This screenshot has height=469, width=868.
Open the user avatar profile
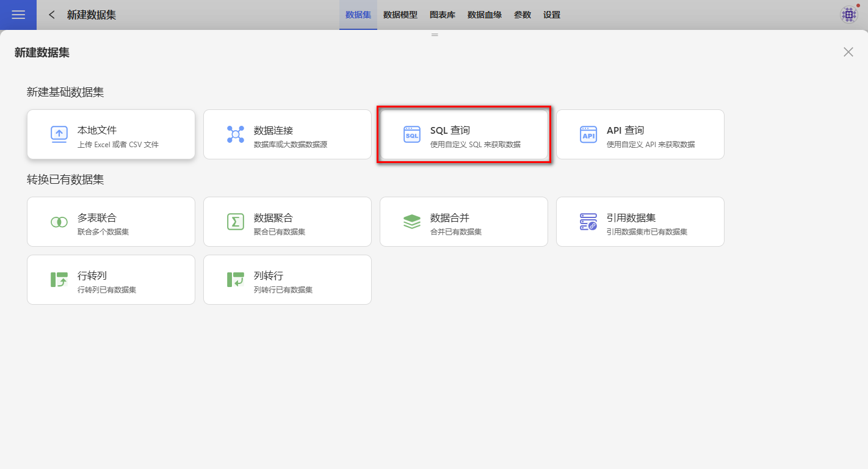click(x=849, y=15)
